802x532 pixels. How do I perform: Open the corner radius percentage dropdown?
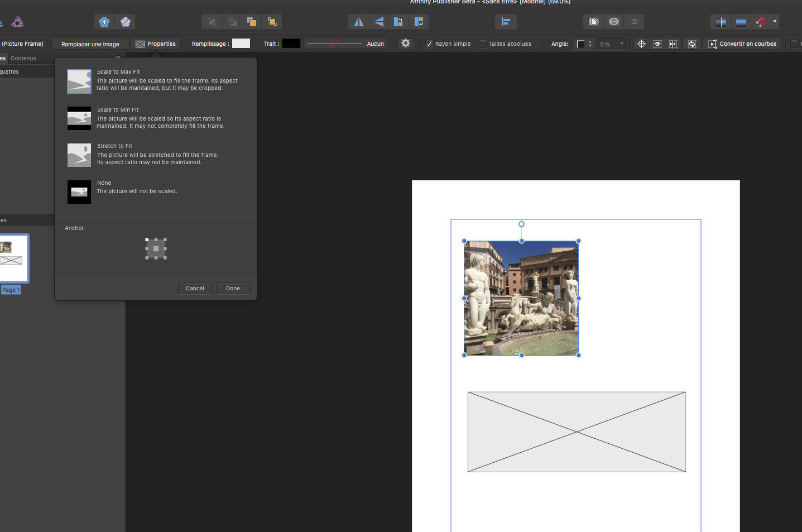[622, 44]
